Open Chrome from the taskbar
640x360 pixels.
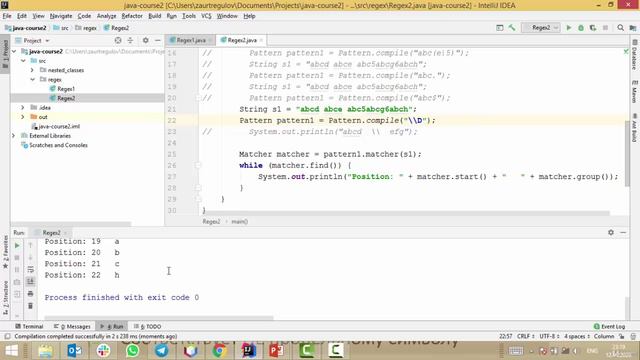[219, 351]
